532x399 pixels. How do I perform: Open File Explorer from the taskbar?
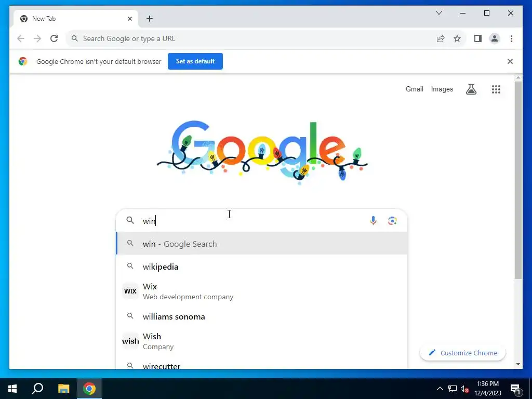click(x=63, y=389)
